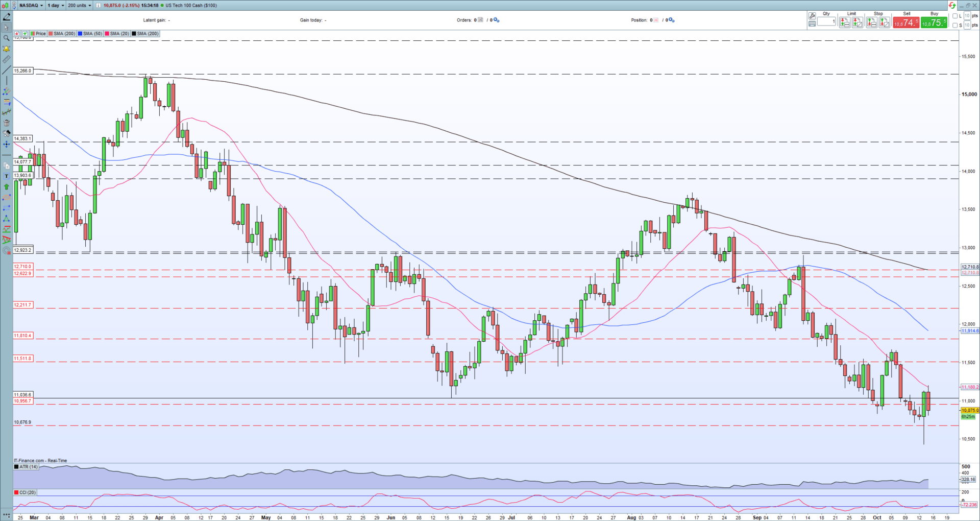Screen dimensions: 980x521
Task: Place stop order with first Stop icon
Action: coord(872,22)
